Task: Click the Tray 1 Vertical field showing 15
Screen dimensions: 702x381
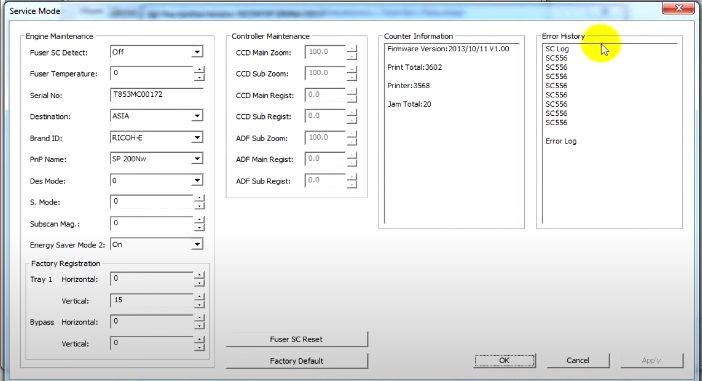Action: click(x=152, y=300)
